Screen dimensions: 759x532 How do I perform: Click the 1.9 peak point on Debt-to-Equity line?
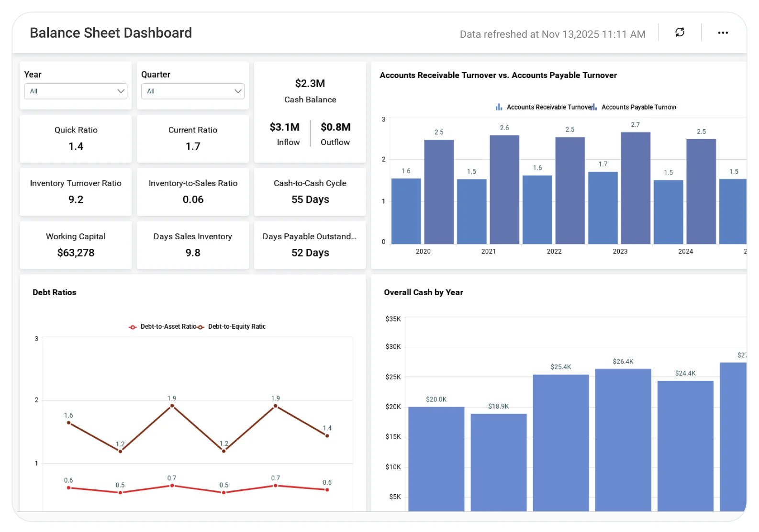point(172,406)
